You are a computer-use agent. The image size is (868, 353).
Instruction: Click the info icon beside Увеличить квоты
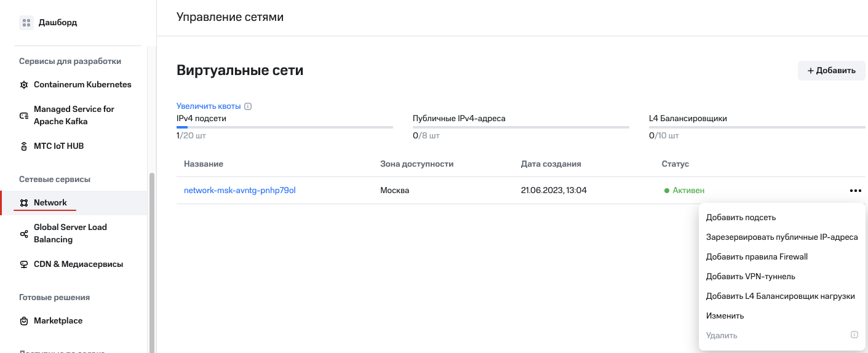248,106
